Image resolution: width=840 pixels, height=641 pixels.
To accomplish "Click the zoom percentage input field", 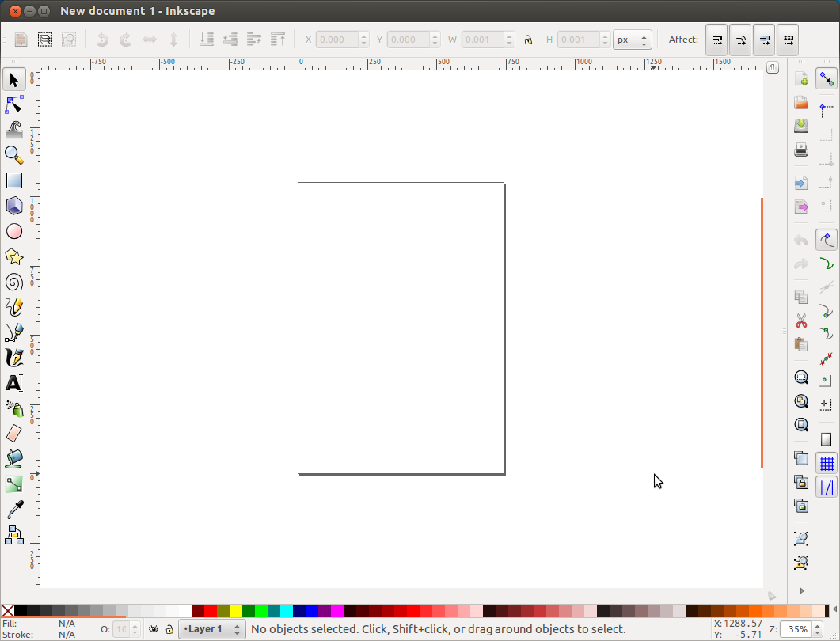I will [796, 629].
